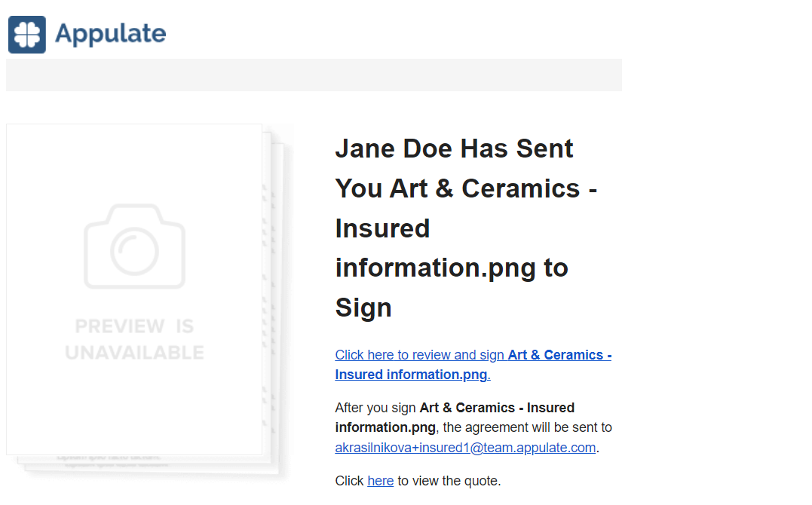The width and height of the screenshot is (812, 505).
Task: Select the stacked pages behind the preview
Action: [276, 301]
